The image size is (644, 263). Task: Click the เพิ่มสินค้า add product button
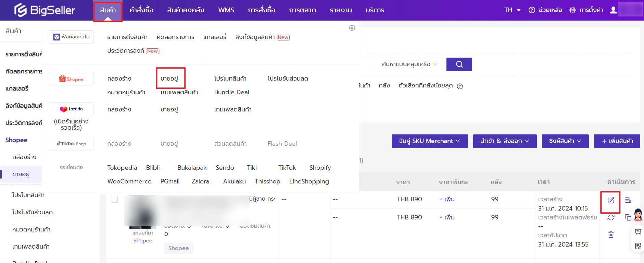(617, 141)
